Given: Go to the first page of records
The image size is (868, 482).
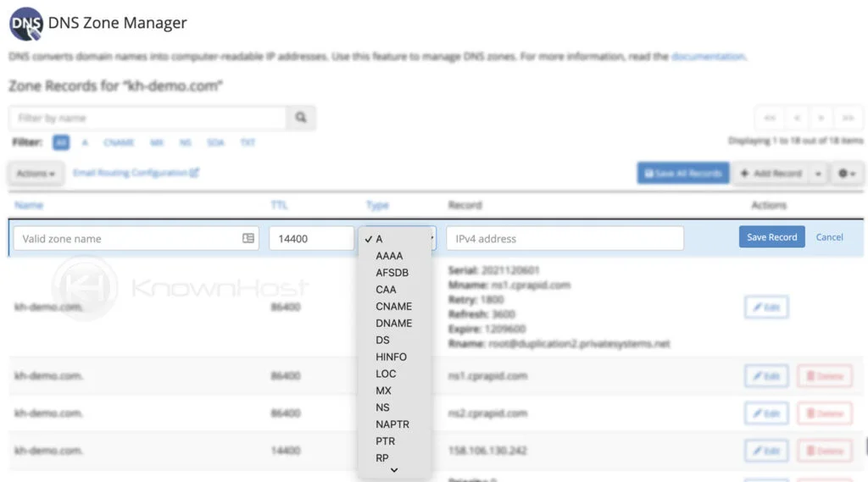Looking at the screenshot, I should point(770,118).
